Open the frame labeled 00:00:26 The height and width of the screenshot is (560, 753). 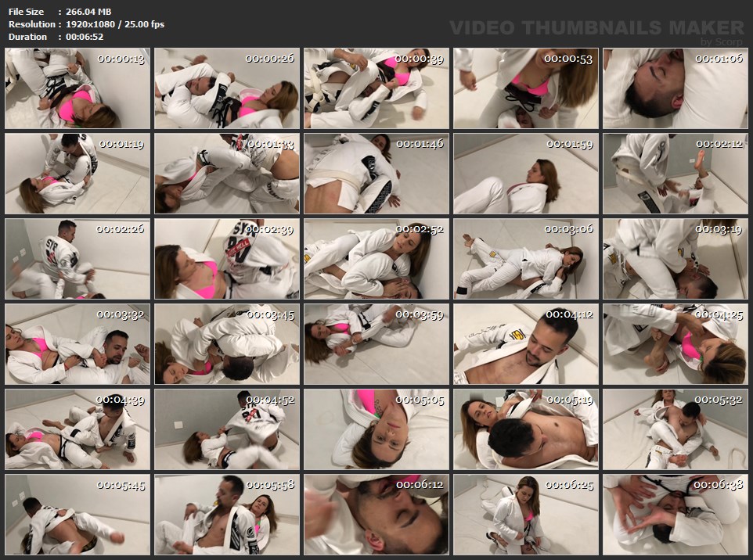point(227,88)
